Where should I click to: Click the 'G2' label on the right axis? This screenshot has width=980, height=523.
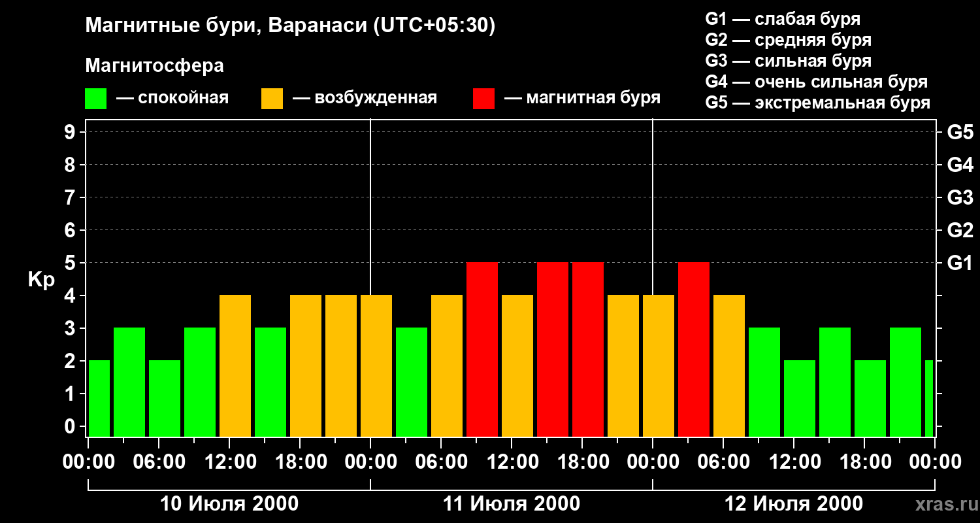(960, 230)
